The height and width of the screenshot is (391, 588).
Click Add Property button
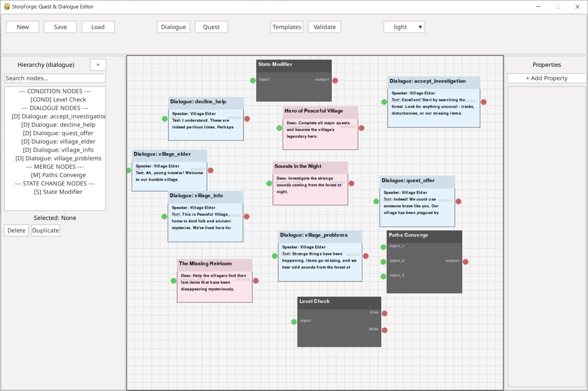point(547,78)
